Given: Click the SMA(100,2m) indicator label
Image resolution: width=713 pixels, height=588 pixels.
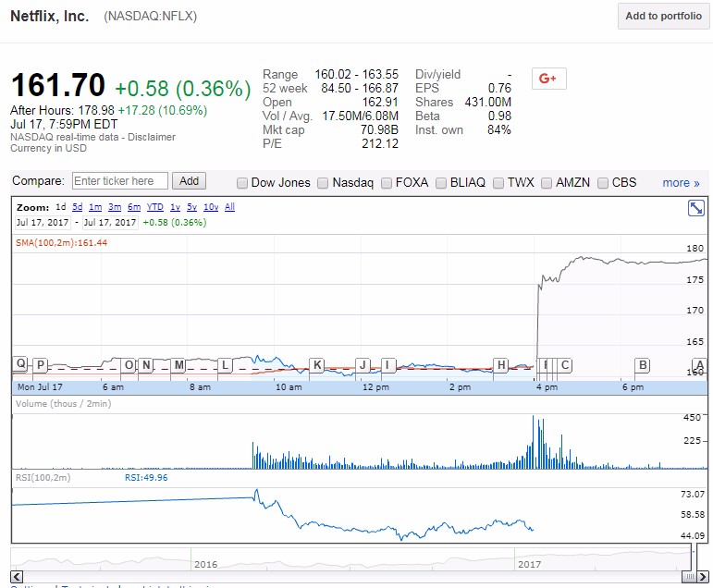Looking at the screenshot, I should pos(61,243).
